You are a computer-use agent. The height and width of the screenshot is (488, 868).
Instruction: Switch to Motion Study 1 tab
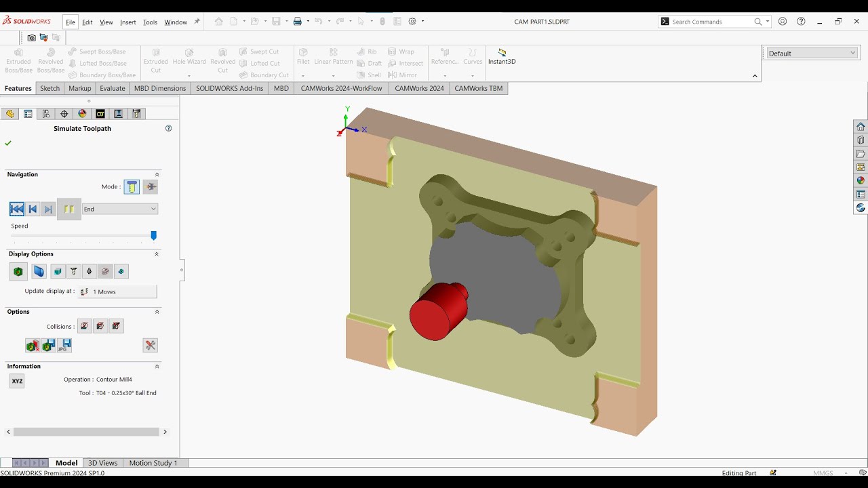tap(153, 463)
